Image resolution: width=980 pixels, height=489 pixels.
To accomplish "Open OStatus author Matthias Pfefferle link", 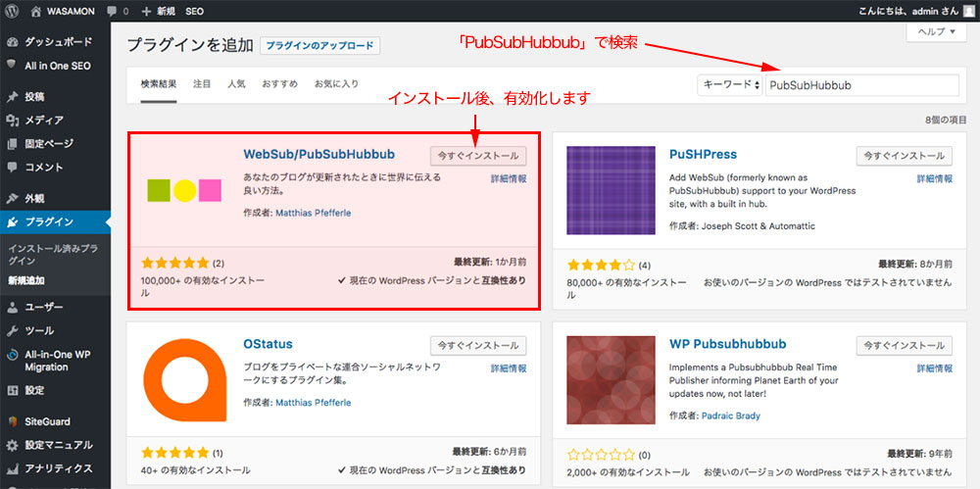I will [x=314, y=403].
